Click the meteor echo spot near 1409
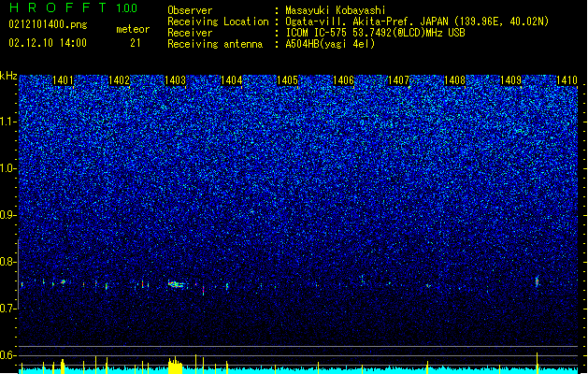 [x=537, y=281]
